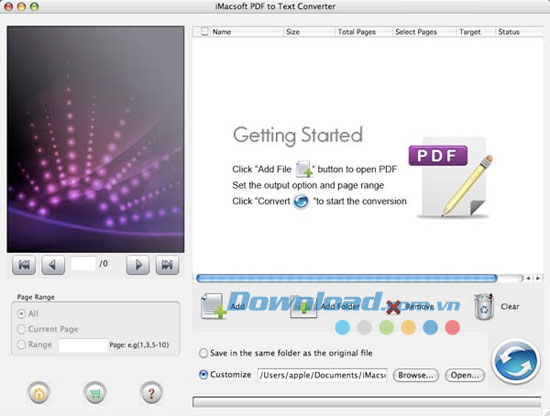
Task: Click the Open... button
Action: click(x=465, y=375)
